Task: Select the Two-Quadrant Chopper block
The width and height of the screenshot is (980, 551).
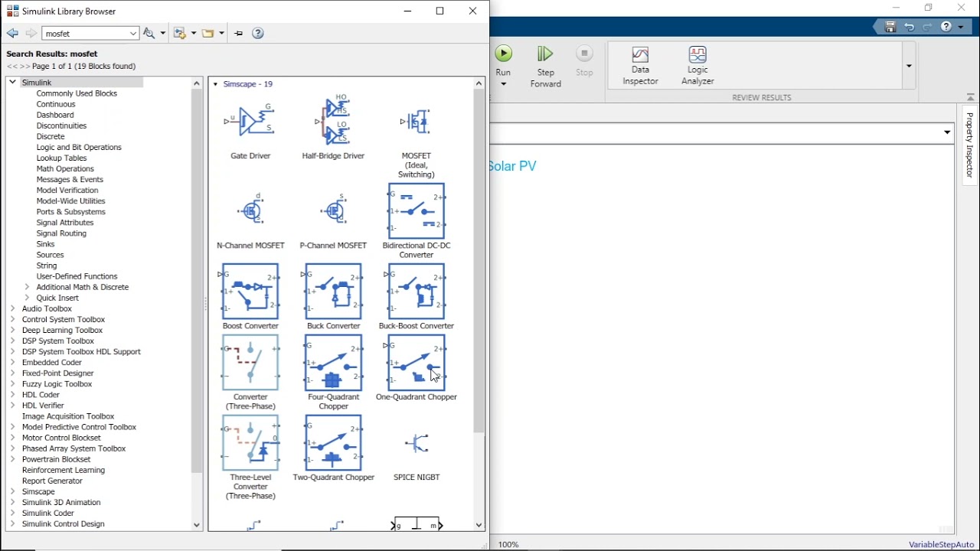Action: click(x=333, y=443)
